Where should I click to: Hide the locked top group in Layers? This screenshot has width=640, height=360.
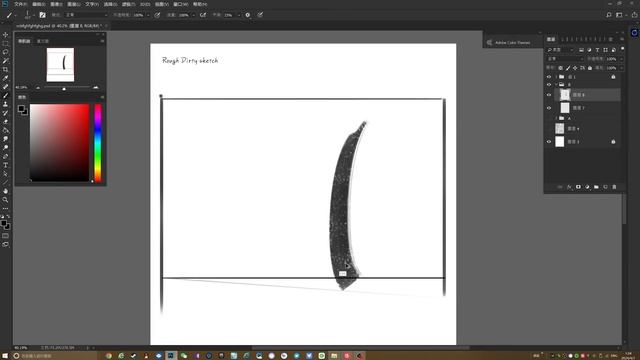pyautogui.click(x=549, y=77)
